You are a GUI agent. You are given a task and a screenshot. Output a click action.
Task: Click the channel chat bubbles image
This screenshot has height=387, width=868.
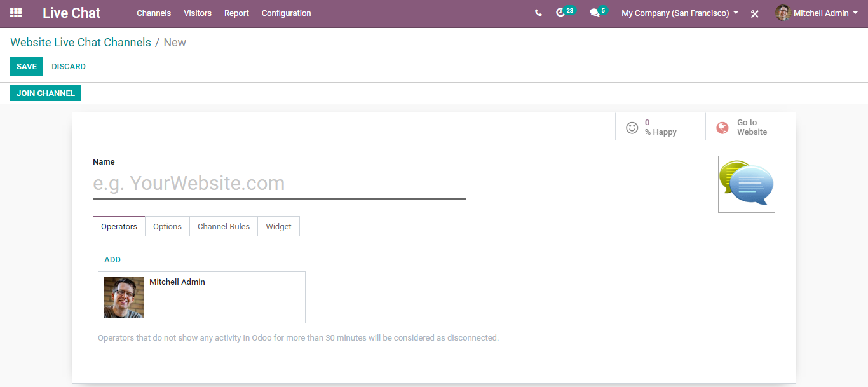coord(747,184)
